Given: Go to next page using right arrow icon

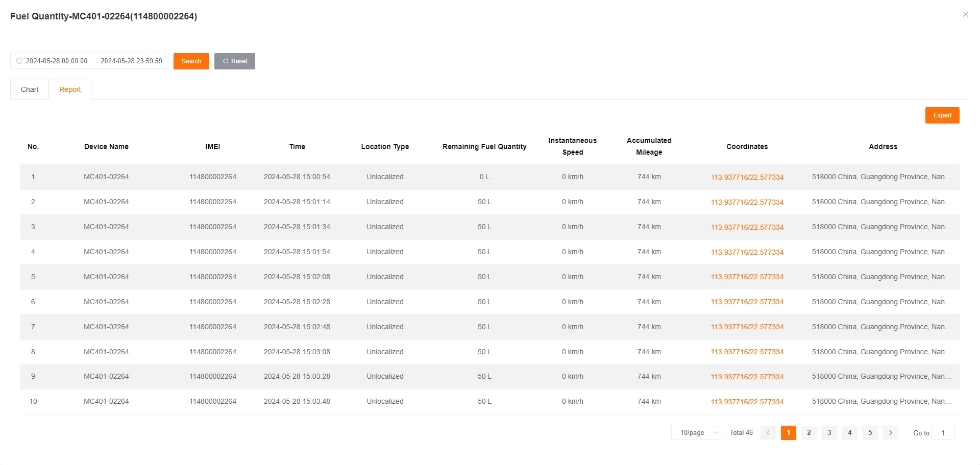Looking at the screenshot, I should [x=890, y=432].
